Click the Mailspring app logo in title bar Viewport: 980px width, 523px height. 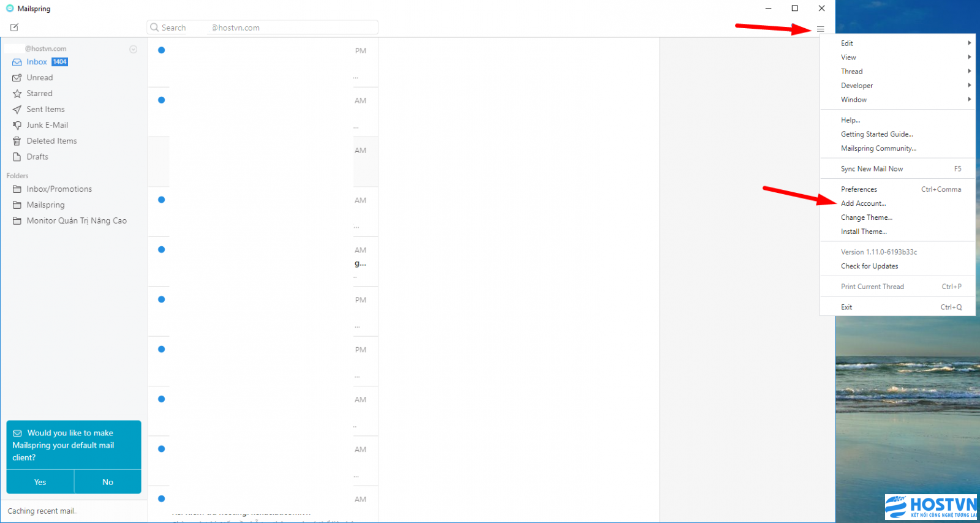[x=10, y=9]
